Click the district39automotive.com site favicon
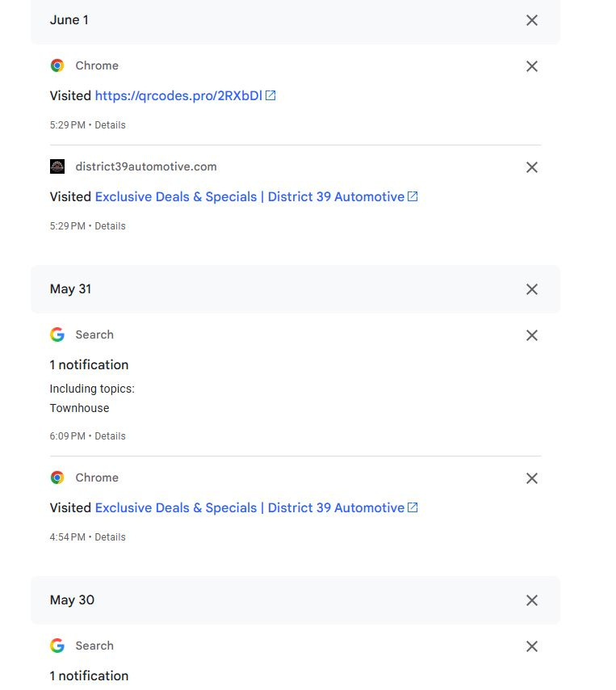Viewport: 616px width, 690px height. click(57, 166)
